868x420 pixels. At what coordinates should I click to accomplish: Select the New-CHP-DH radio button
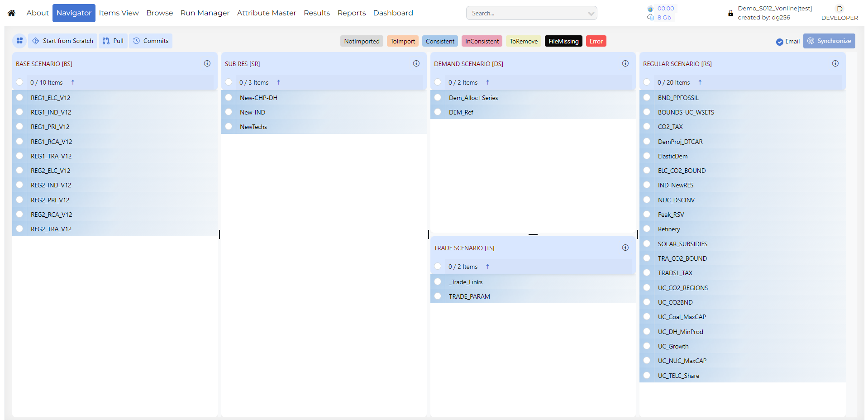[x=229, y=97]
